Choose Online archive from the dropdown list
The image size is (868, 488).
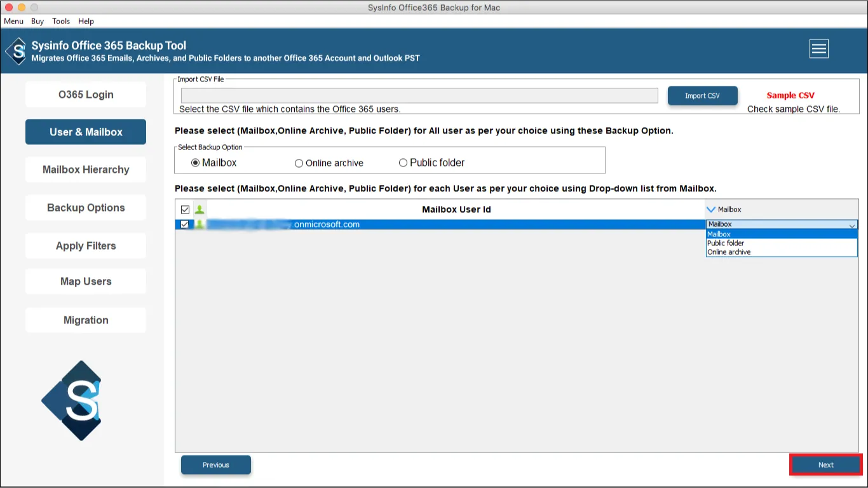click(782, 252)
